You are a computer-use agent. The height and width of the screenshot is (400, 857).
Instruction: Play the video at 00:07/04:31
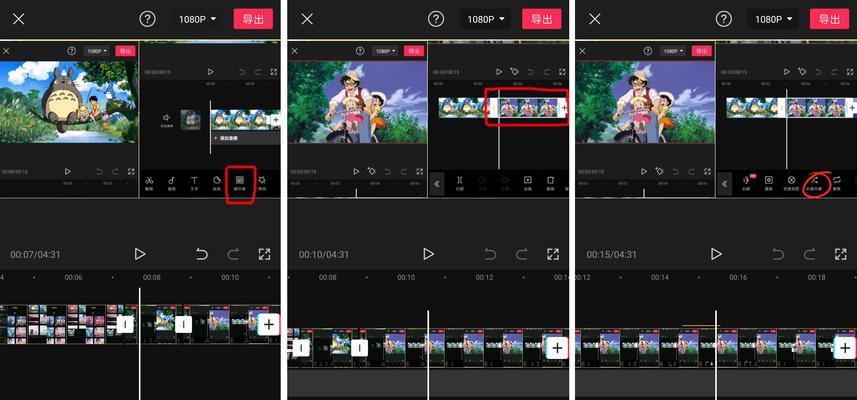pos(140,254)
